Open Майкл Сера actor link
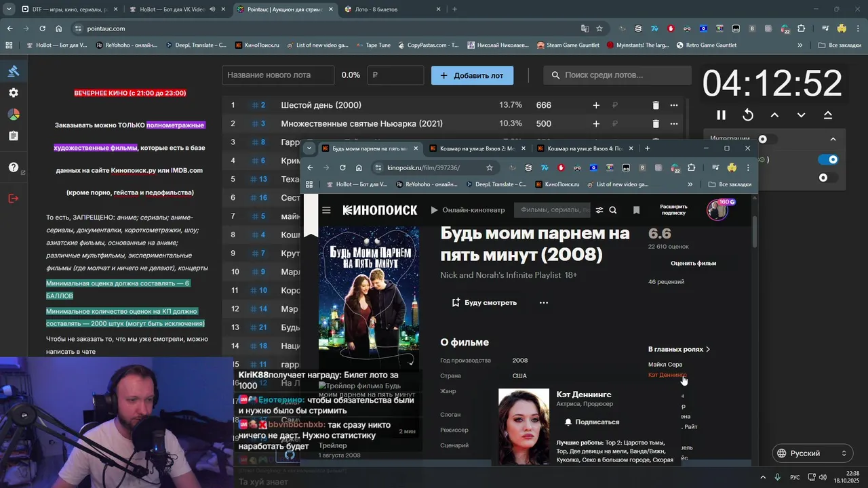 pyautogui.click(x=665, y=365)
